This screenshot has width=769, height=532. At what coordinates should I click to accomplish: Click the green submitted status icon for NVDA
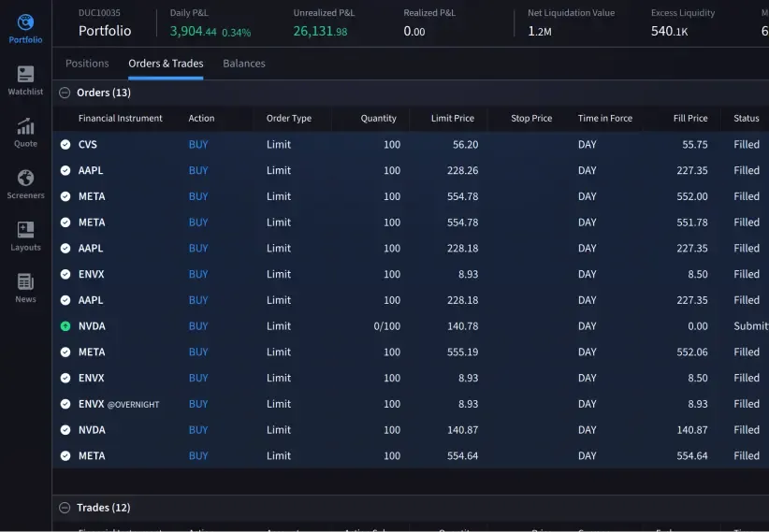point(65,326)
